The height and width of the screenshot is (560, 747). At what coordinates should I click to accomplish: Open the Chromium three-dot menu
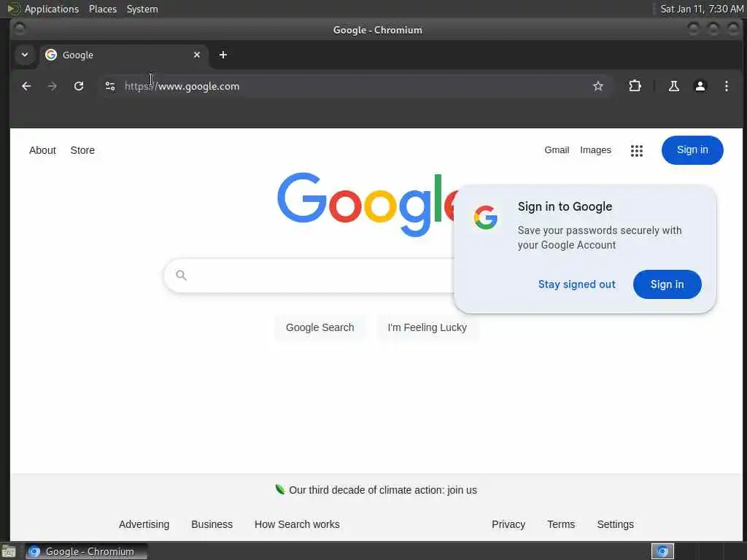726,86
